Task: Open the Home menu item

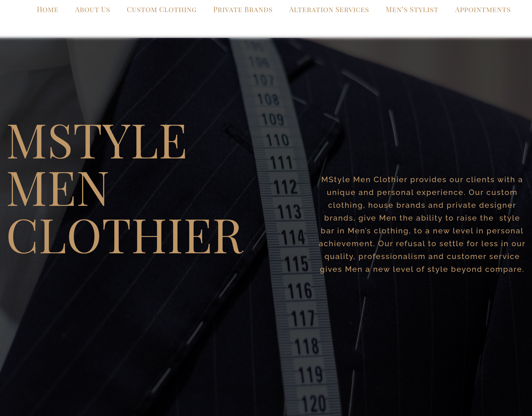Action: [x=47, y=9]
